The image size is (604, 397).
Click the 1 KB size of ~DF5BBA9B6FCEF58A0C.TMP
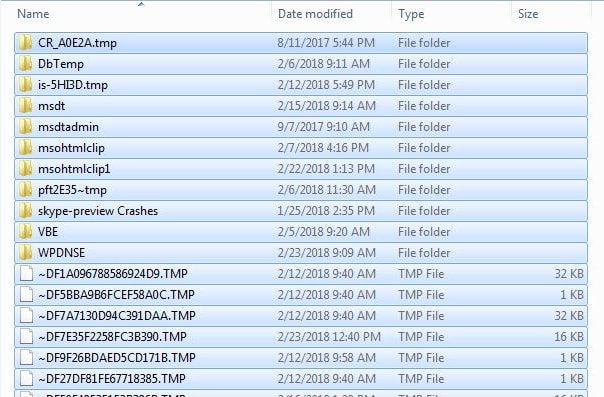coord(572,295)
